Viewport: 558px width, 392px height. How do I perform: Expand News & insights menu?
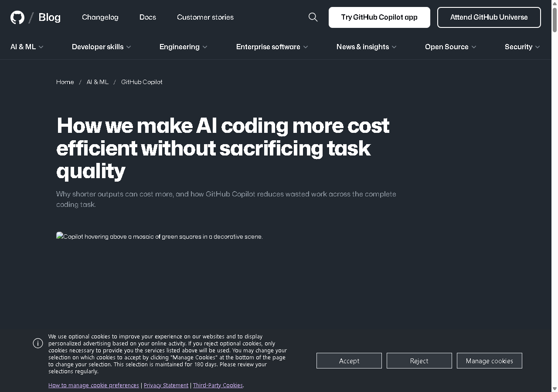tap(367, 47)
